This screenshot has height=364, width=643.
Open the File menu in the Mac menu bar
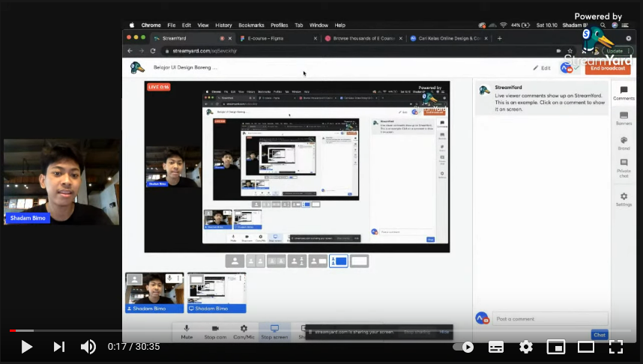172,25
